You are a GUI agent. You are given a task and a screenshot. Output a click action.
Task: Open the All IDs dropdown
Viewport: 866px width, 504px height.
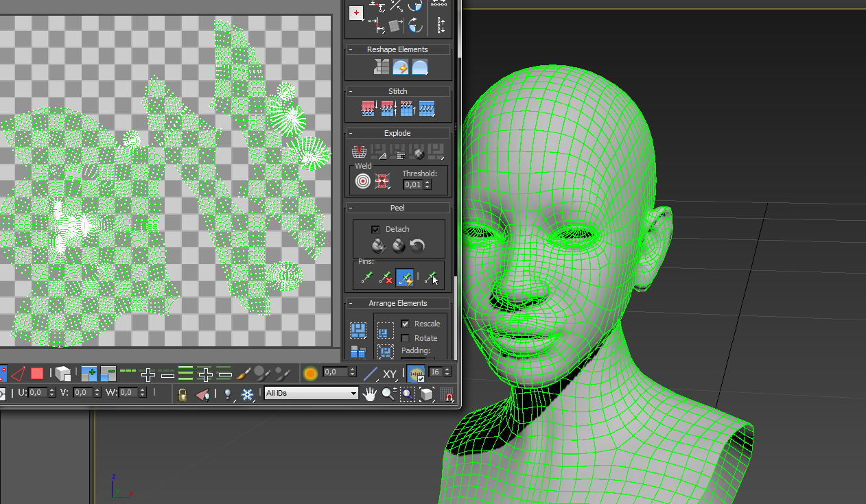pyautogui.click(x=311, y=394)
